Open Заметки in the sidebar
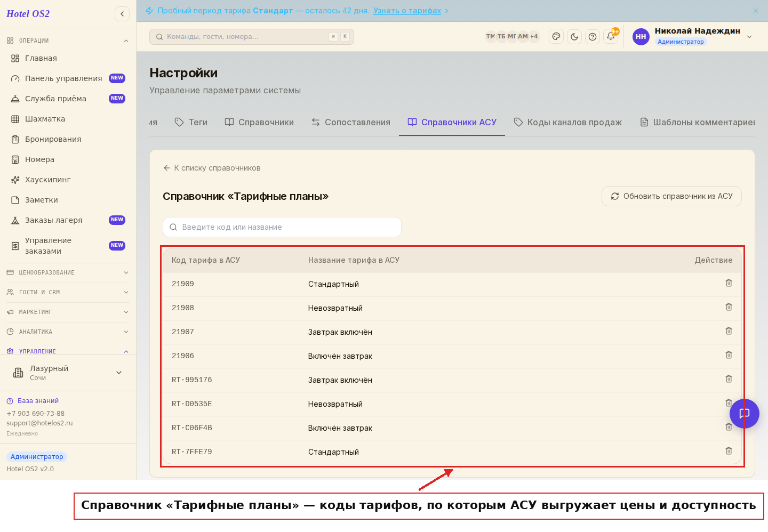 (68, 200)
